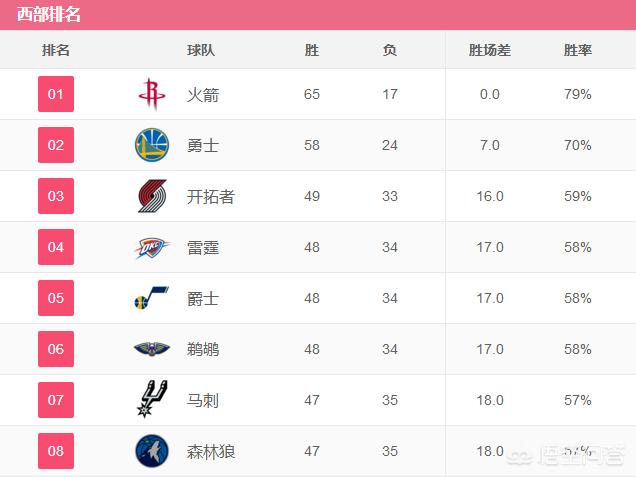
Task: Open the 马刺 team link
Action: coord(203,401)
